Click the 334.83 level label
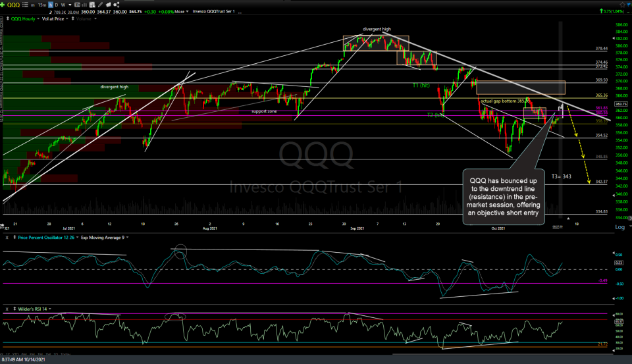The height and width of the screenshot is (364, 632). (x=601, y=212)
